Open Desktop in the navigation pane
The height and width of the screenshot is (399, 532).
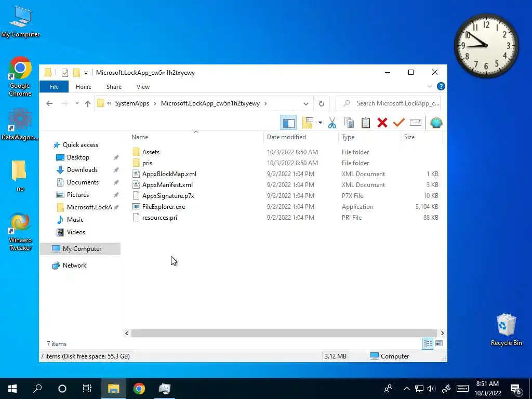pos(78,157)
